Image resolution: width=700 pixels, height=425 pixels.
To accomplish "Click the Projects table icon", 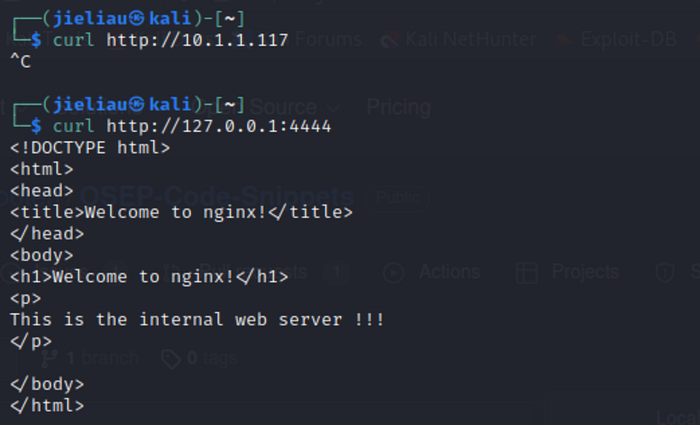I will point(526,272).
